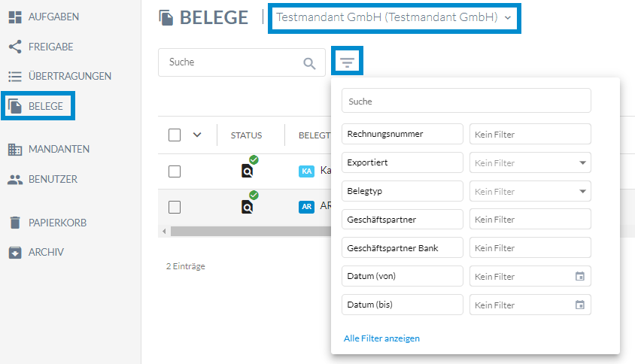This screenshot has height=364, width=635.
Task: Click the filter icon next to search
Action: pos(347,62)
